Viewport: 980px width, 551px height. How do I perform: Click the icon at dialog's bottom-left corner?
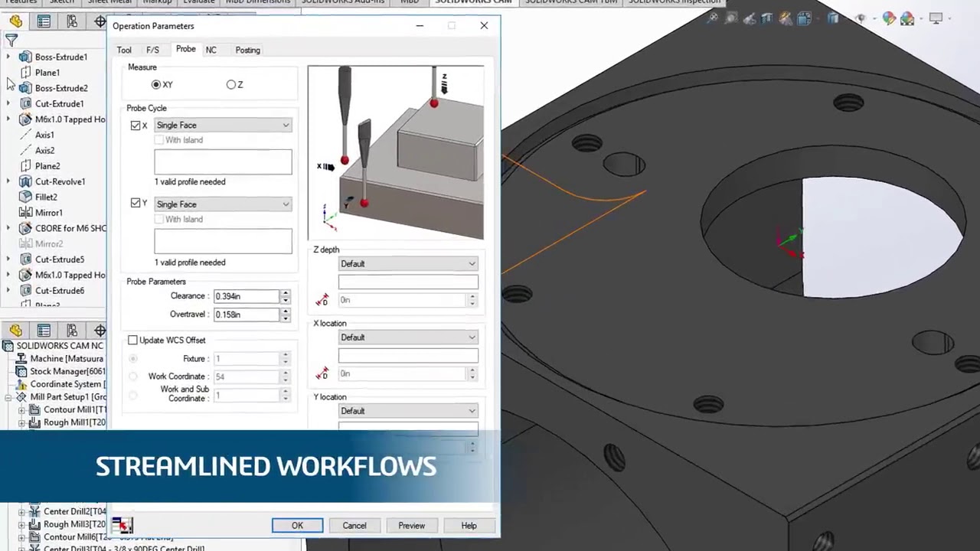(x=122, y=525)
